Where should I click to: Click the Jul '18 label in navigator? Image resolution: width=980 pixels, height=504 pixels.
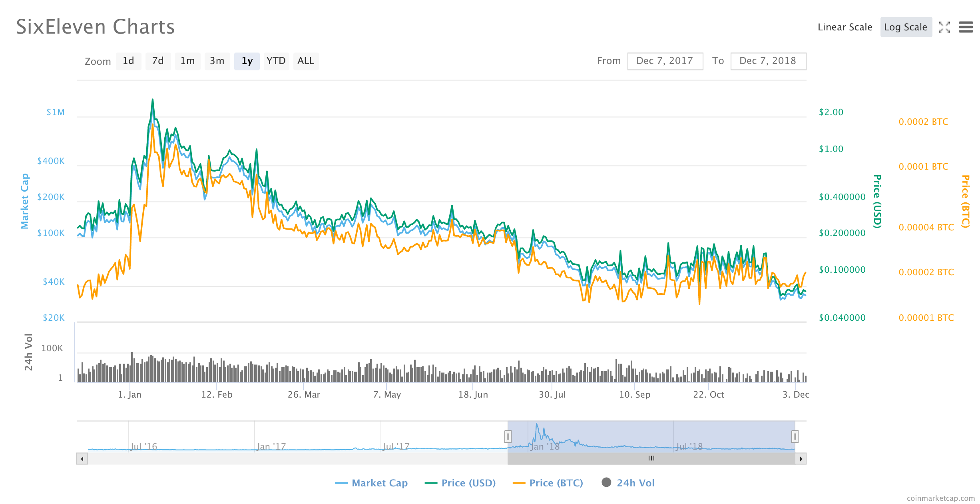coord(689,446)
